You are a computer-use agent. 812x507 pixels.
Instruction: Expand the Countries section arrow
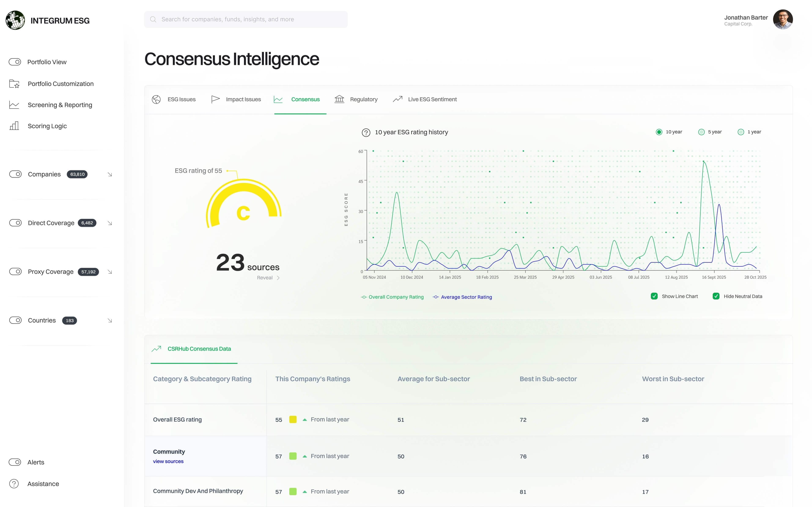(x=110, y=320)
